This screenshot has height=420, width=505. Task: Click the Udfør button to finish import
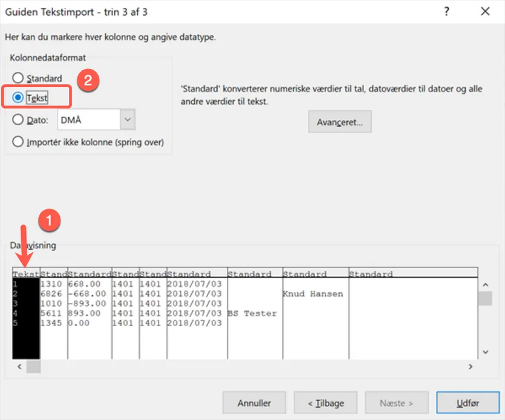click(468, 402)
